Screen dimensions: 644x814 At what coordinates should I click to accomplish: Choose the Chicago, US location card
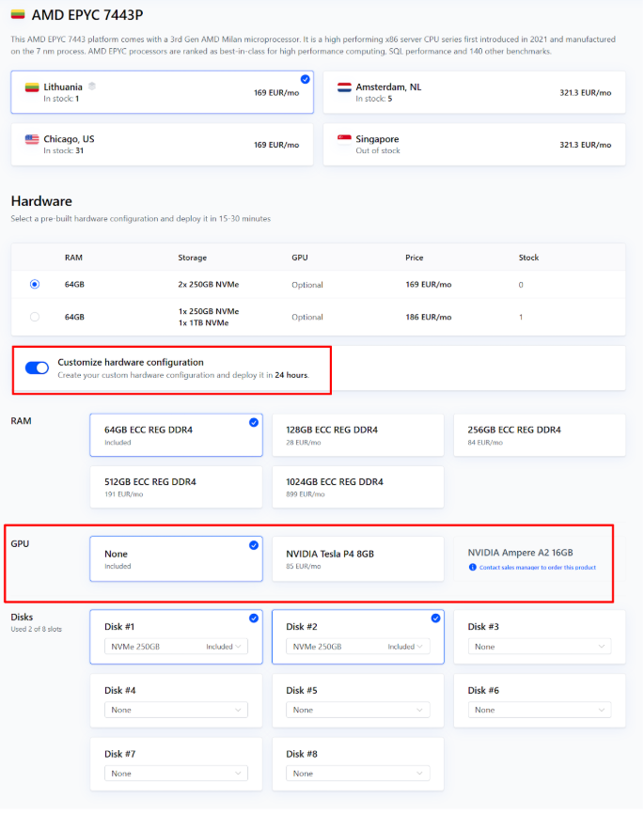click(x=162, y=145)
